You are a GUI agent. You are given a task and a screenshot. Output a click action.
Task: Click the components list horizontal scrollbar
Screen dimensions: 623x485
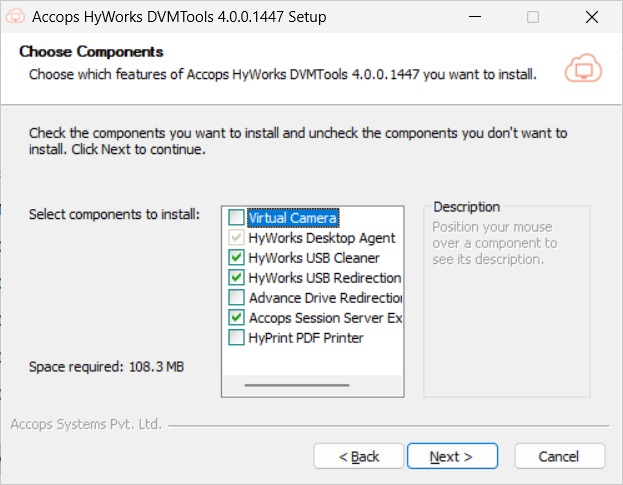(297, 384)
